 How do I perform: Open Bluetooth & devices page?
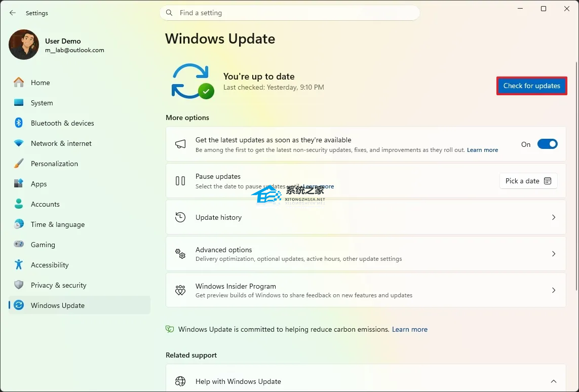[x=79, y=123]
